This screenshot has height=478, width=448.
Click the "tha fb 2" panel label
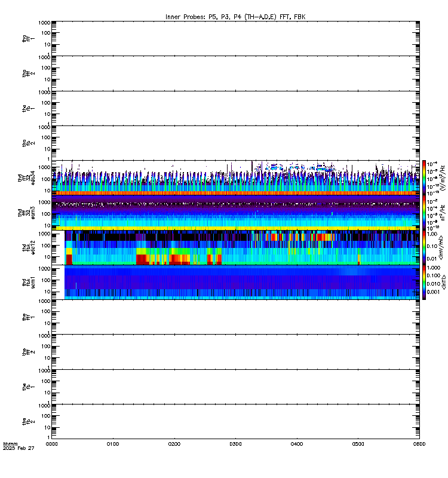point(28,143)
